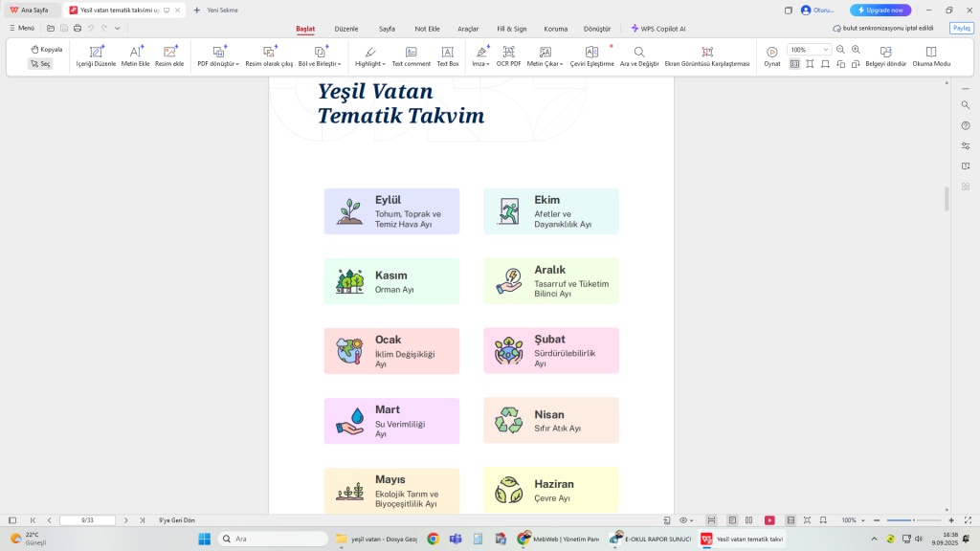980x551 pixels.
Task: Click the page number field showing 9/33
Action: click(87, 520)
